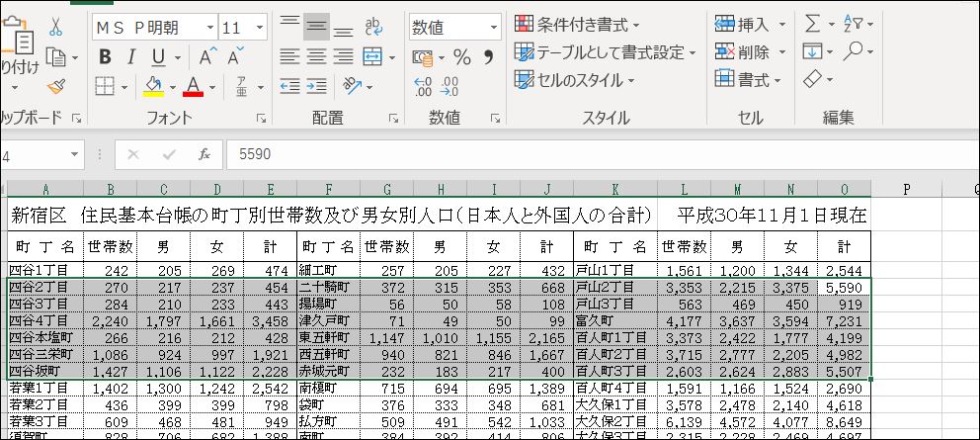Click the AutoSum sigma icon

point(812,25)
